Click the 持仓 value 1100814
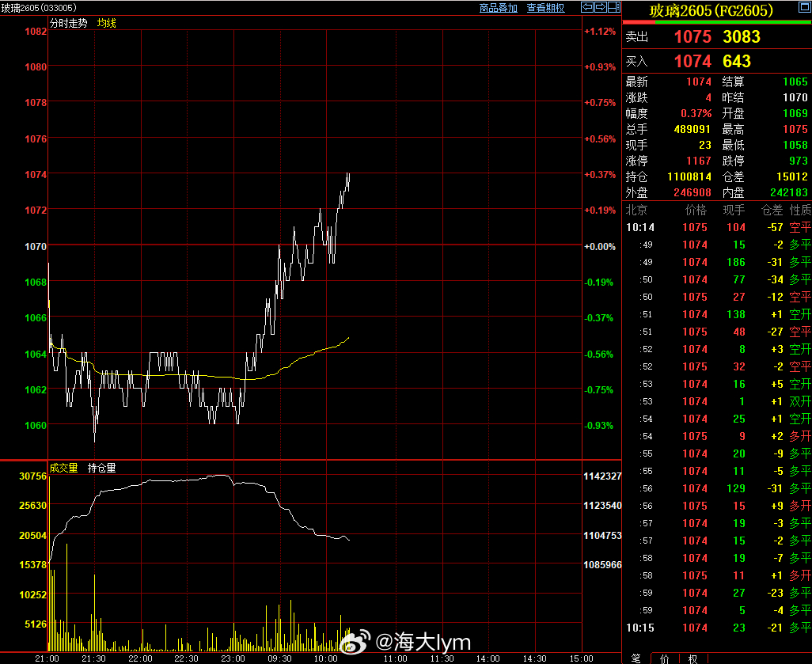The width and height of the screenshot is (812, 664). click(x=689, y=176)
